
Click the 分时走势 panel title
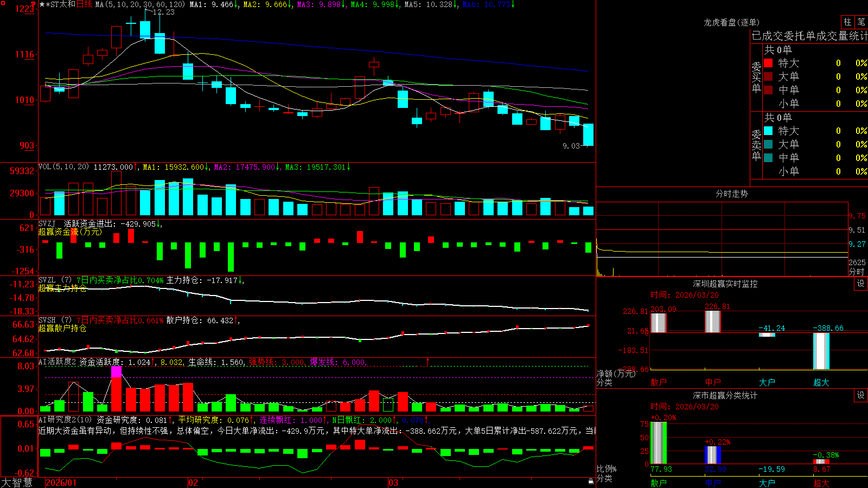pyautogui.click(x=731, y=194)
